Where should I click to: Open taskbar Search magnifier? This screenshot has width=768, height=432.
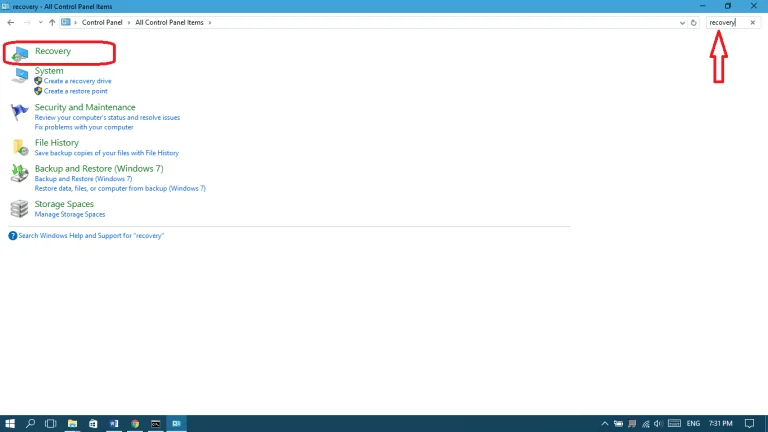pos(30,424)
